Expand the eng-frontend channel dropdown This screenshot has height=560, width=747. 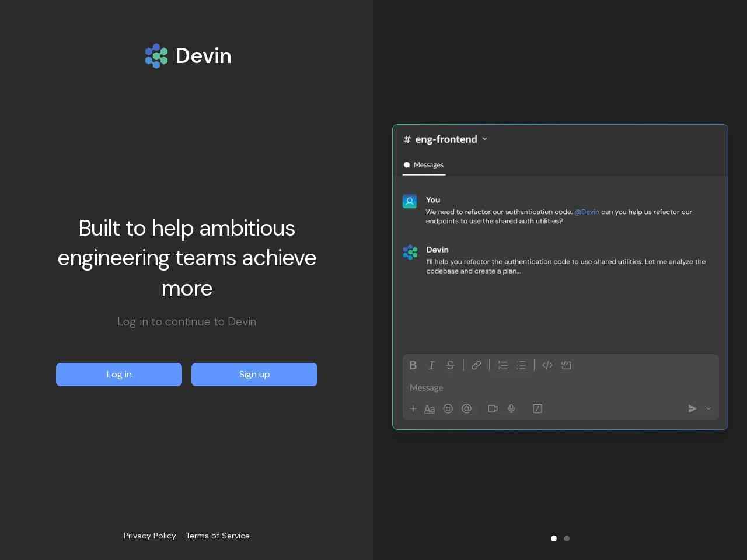pos(484,139)
